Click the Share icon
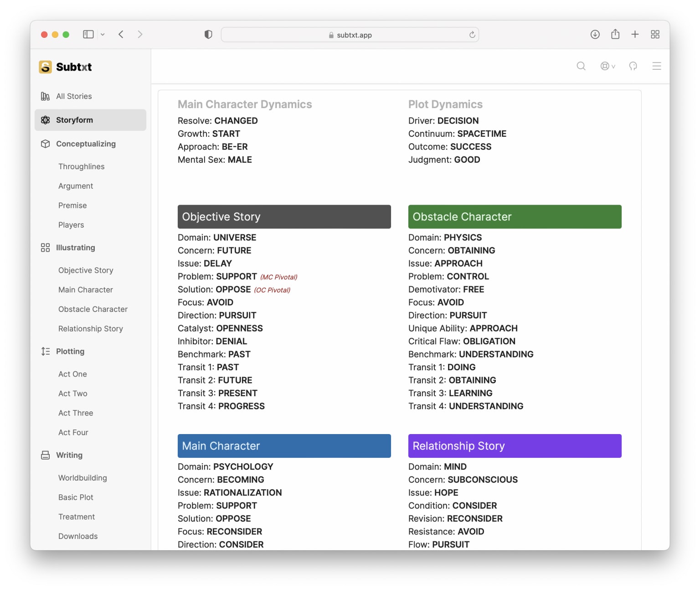 coord(615,34)
